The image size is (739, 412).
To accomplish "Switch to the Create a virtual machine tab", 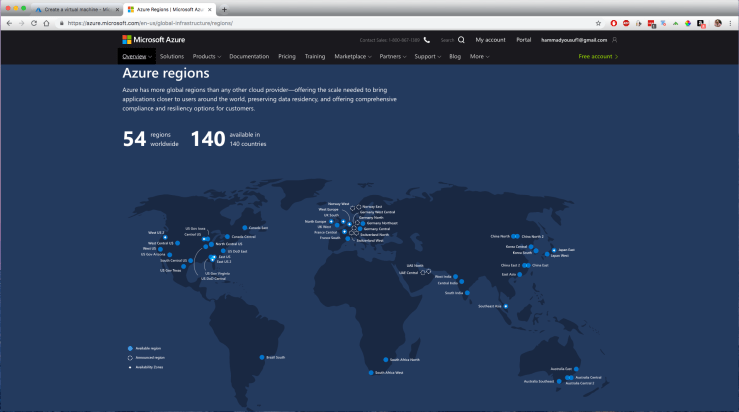I will coord(78,9).
